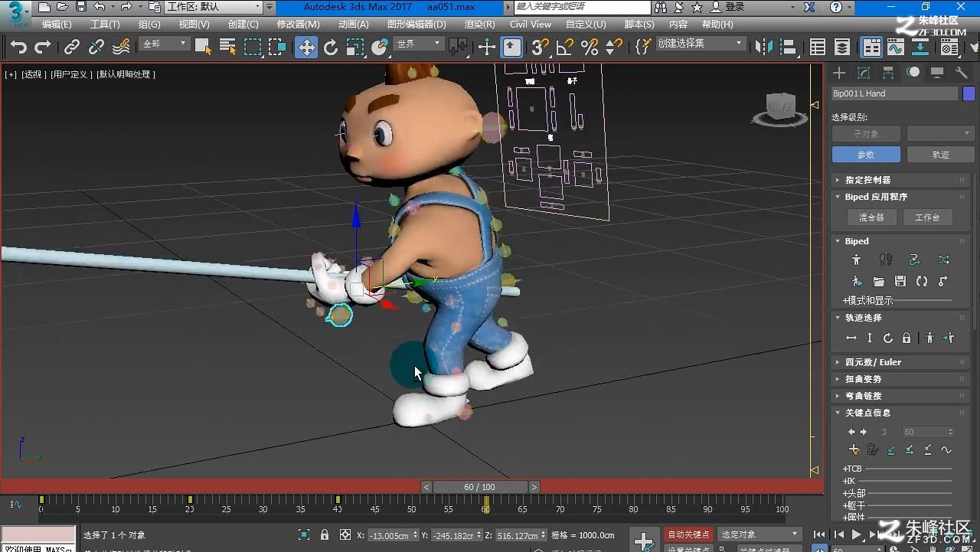Click the 参数 button
Screen dimensions: 980x552
pyautogui.click(x=866, y=155)
